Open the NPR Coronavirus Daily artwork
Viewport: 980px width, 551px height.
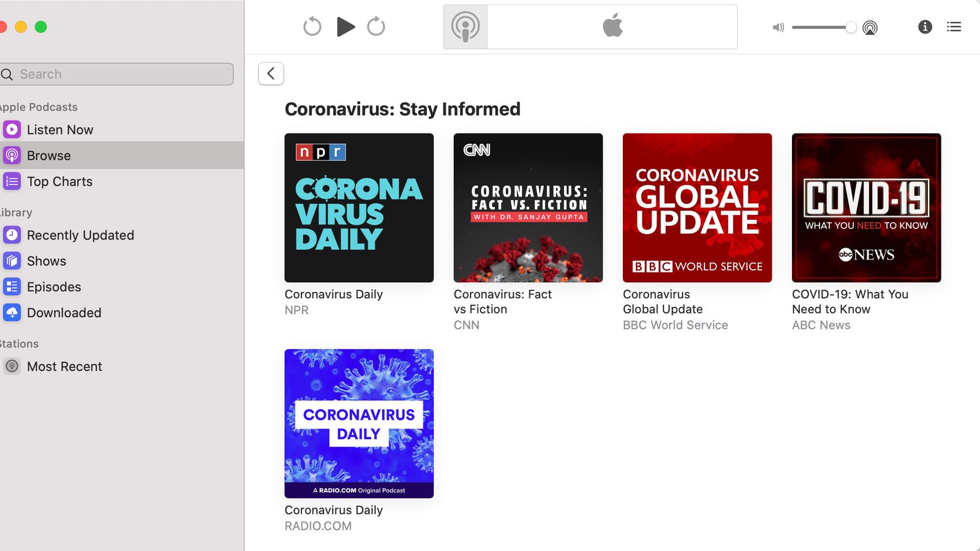coord(359,208)
